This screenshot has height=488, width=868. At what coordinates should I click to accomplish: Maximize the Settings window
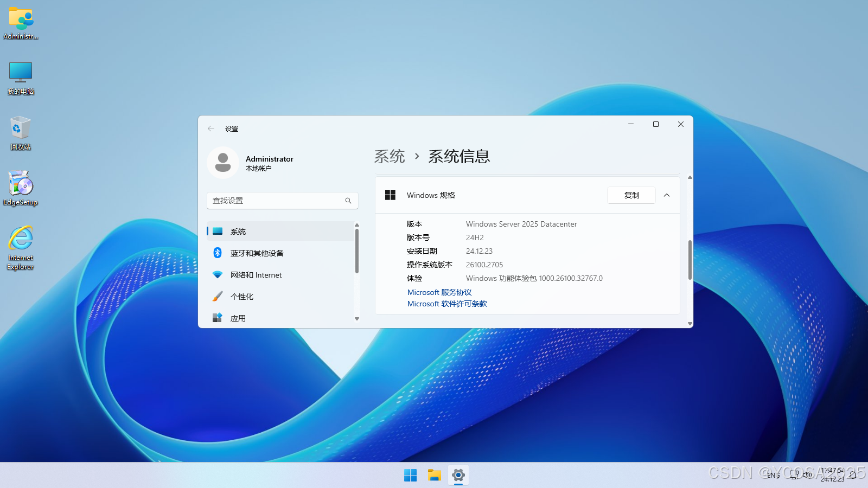tap(656, 124)
